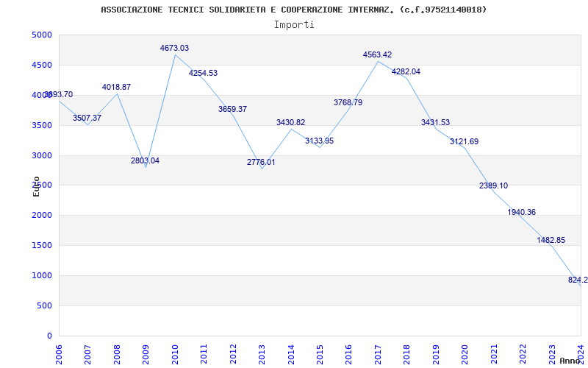Click x-axis year 2021
This screenshot has width=588, height=368.
pyautogui.click(x=494, y=354)
